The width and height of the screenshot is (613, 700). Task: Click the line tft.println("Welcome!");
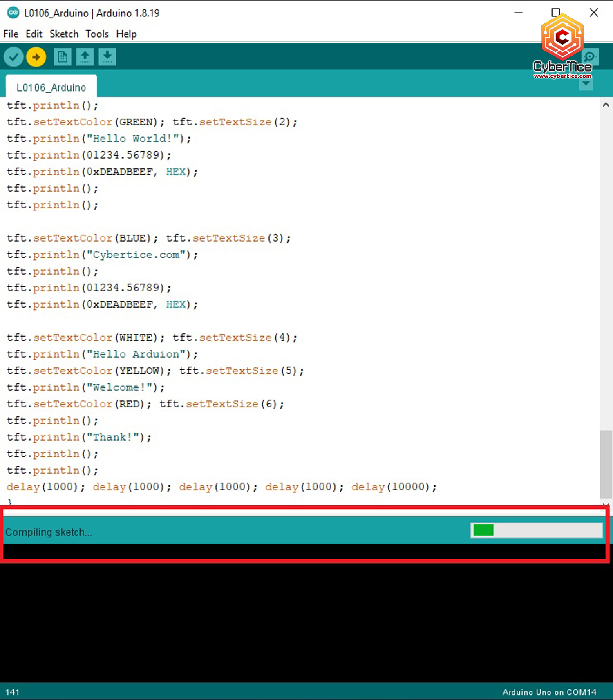85,387
